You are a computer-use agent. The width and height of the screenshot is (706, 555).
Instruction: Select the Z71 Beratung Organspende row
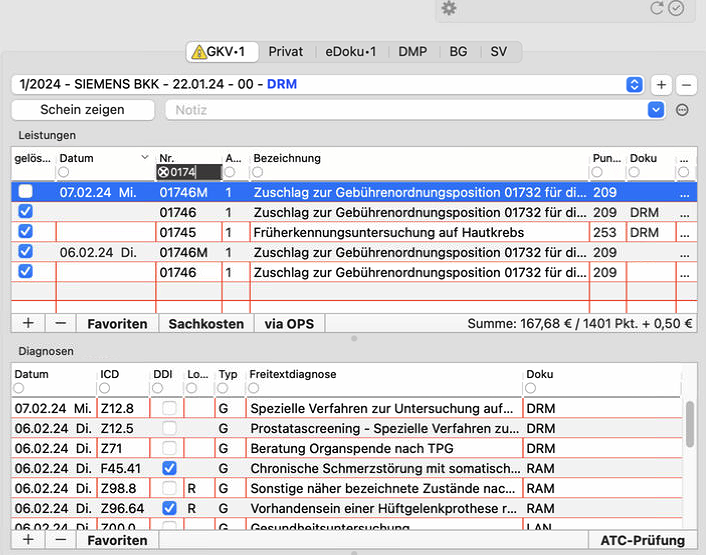point(347,448)
